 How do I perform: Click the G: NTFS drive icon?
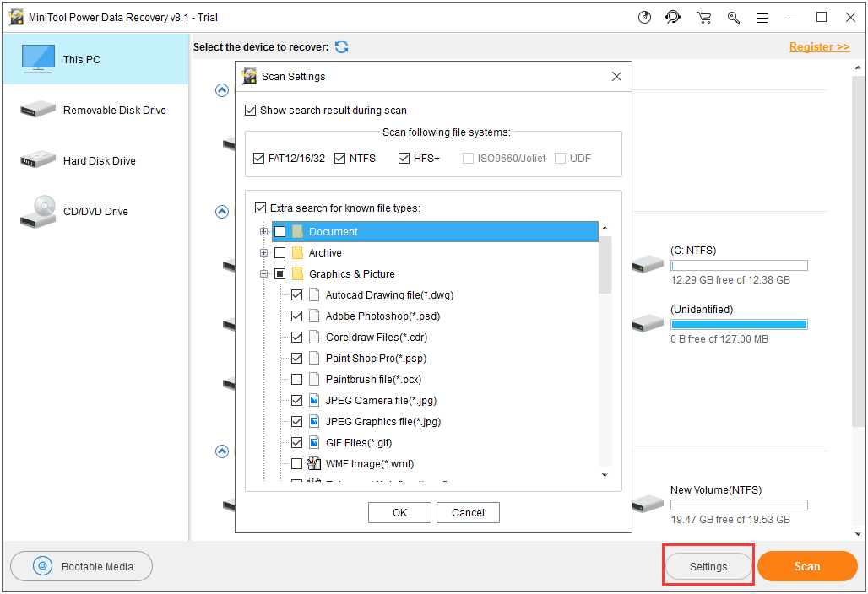(648, 264)
